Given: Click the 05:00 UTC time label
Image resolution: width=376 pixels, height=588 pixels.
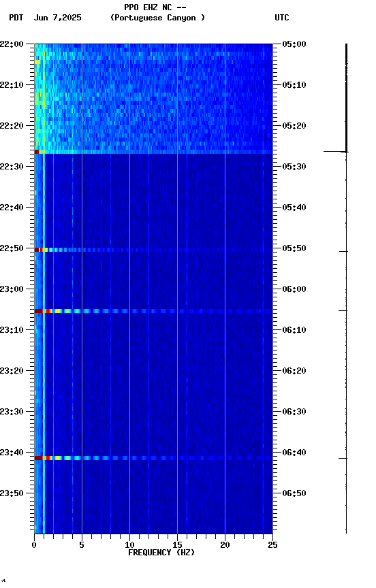Looking at the screenshot, I should pyautogui.click(x=294, y=44).
